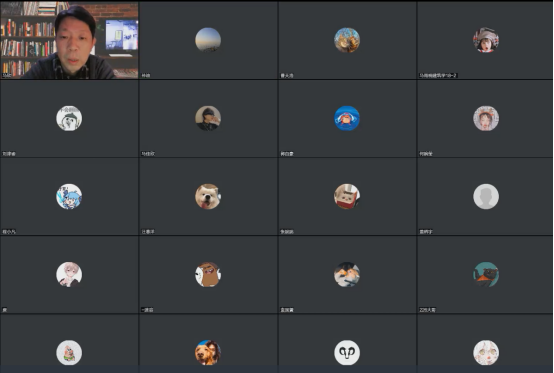
Task: Select the blue-haired anime character avatar
Action: tap(69, 196)
